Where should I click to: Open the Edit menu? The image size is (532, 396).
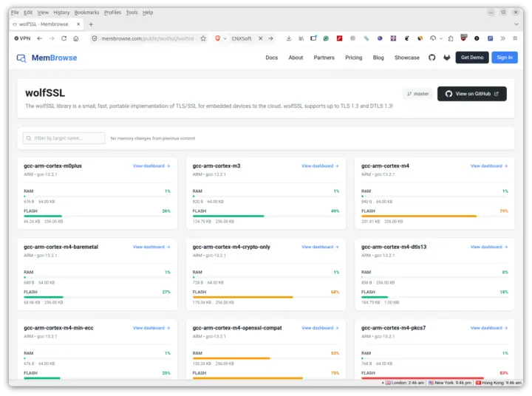[28, 13]
